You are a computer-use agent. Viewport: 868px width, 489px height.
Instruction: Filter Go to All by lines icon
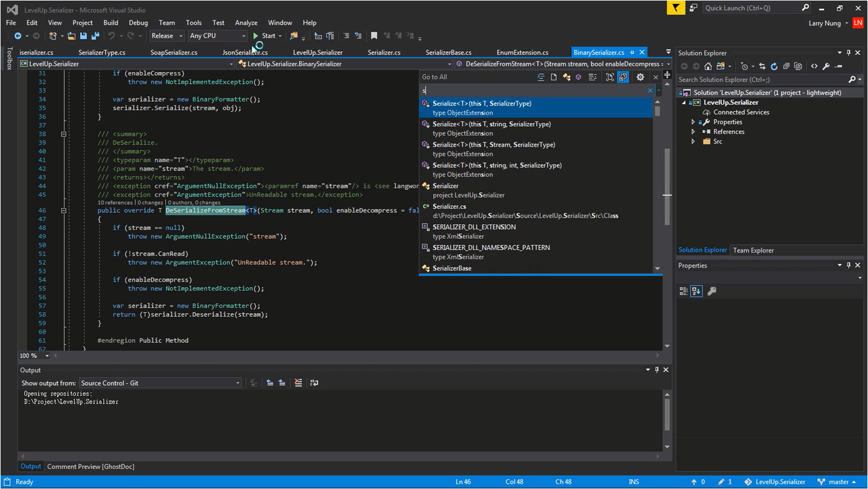[541, 77]
